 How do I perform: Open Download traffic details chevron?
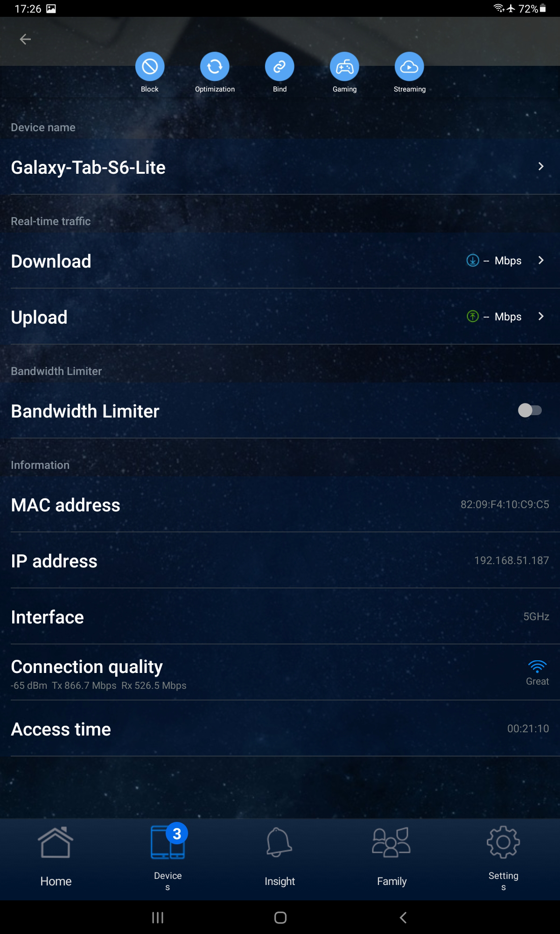(541, 261)
